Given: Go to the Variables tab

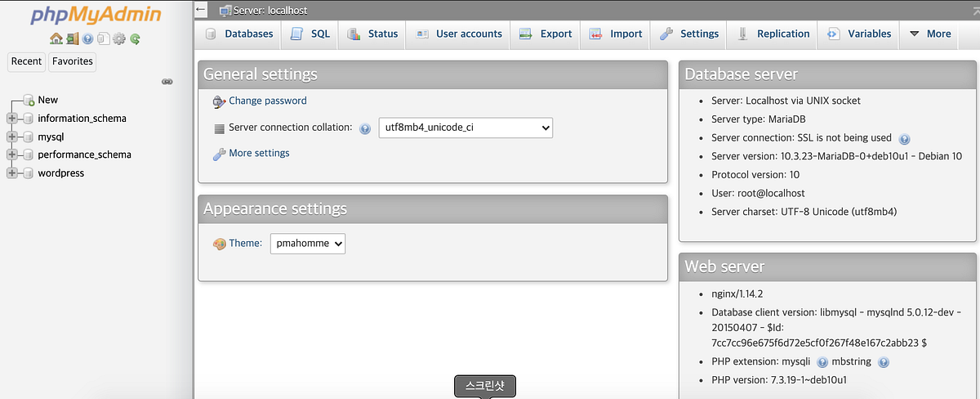Looking at the screenshot, I should point(858,34).
